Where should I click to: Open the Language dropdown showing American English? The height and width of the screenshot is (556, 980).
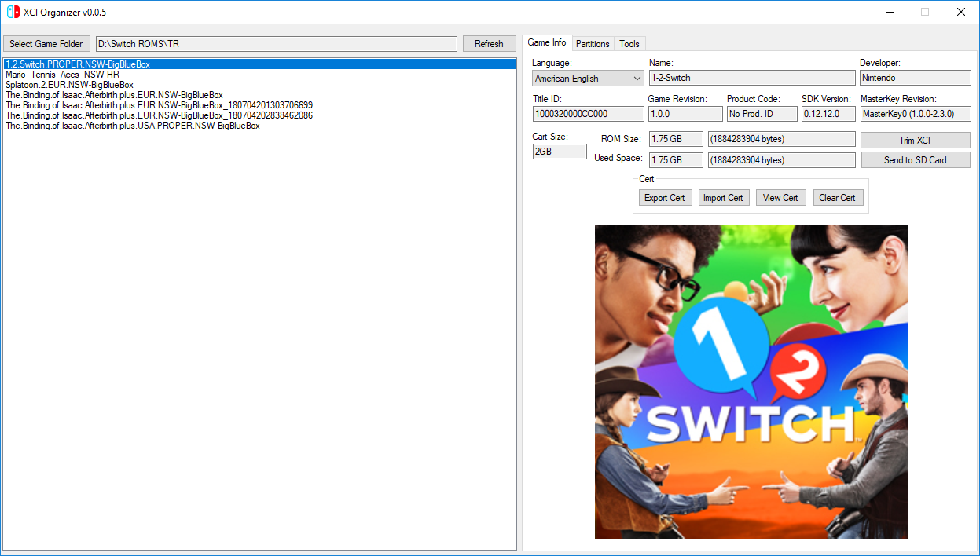tap(588, 78)
